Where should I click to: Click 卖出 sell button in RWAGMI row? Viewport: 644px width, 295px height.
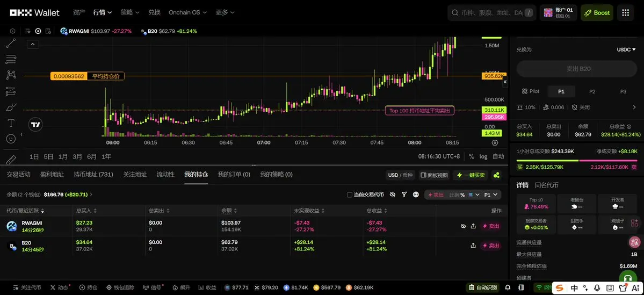pos(491,226)
